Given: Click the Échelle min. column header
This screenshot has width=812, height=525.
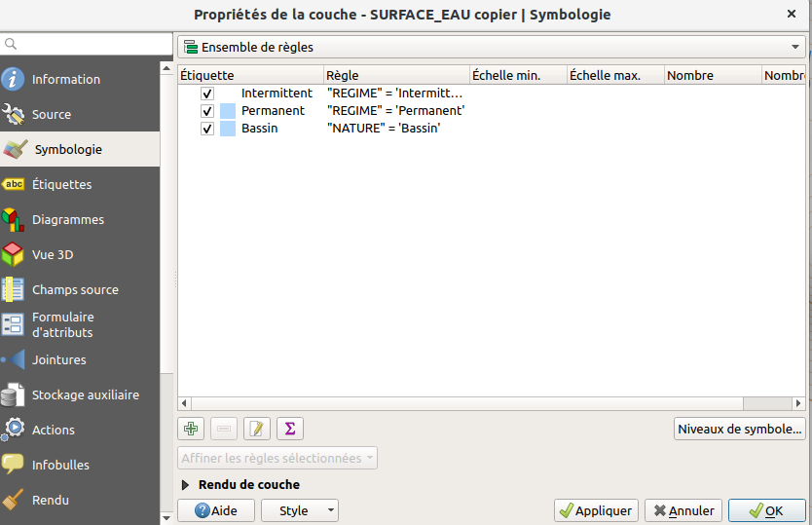Looking at the screenshot, I should point(518,75).
